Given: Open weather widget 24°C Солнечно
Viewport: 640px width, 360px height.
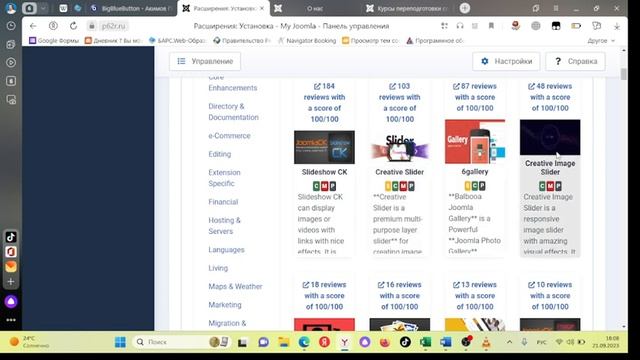Looking at the screenshot, I should [29, 342].
